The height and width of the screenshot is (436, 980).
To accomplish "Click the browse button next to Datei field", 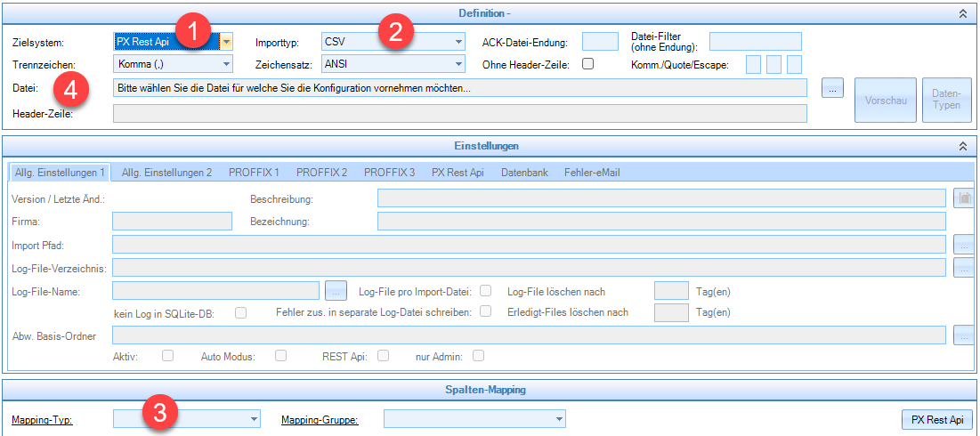I will (831, 88).
